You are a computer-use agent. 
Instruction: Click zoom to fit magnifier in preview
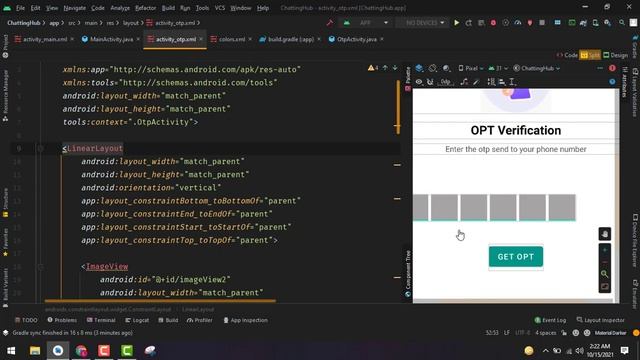604,274
